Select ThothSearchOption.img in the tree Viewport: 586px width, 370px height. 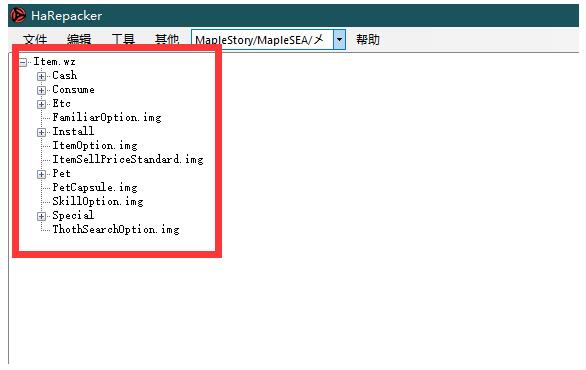(116, 230)
